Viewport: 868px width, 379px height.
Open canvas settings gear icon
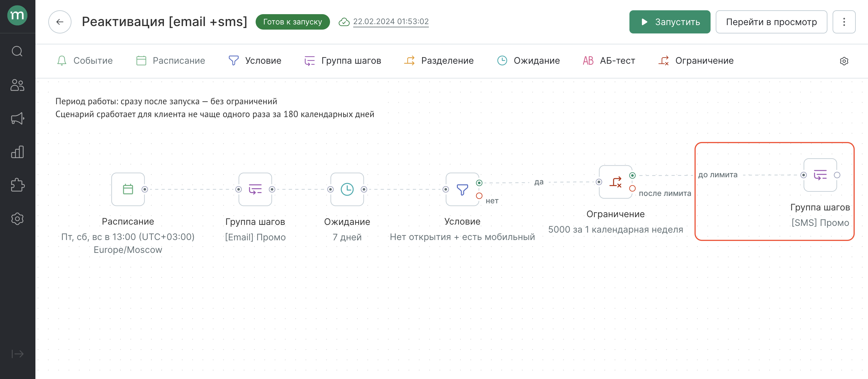coord(844,61)
